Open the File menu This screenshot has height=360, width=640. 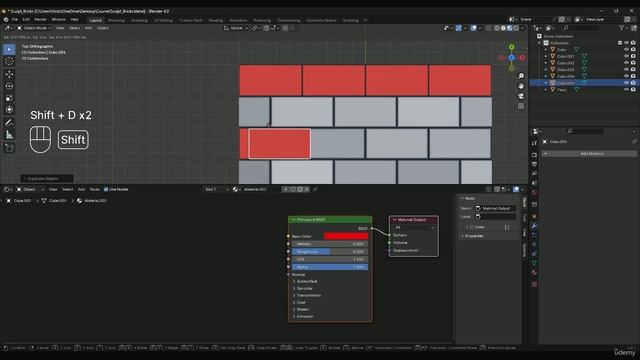pyautogui.click(x=15, y=20)
